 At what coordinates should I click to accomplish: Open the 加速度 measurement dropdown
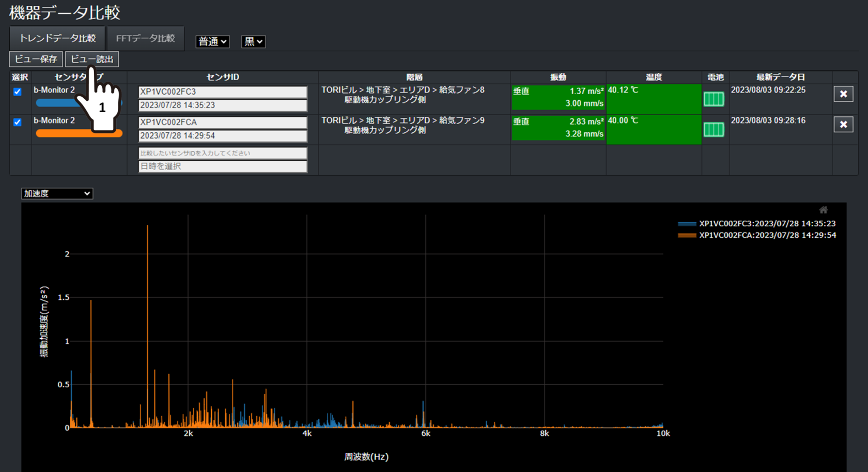57,193
